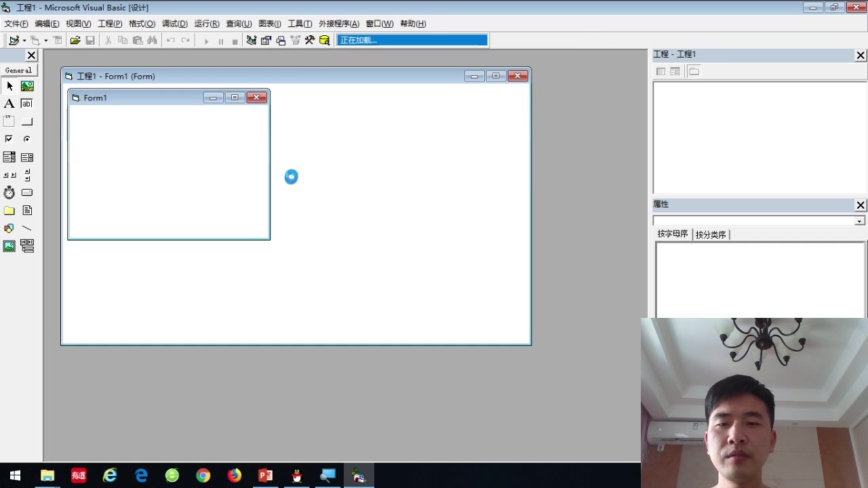868x488 pixels.
Task: Select the horizontal scrollbar control tool
Action: coord(9,175)
